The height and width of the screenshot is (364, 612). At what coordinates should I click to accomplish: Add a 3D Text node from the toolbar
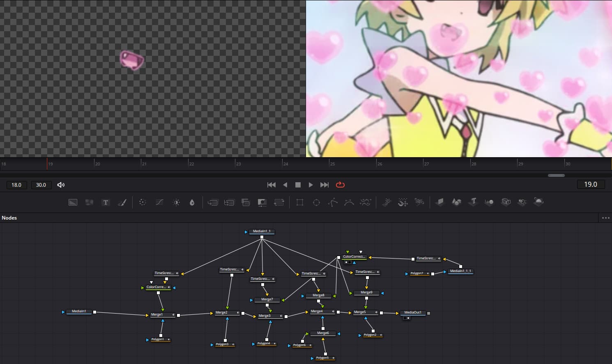pos(473,202)
